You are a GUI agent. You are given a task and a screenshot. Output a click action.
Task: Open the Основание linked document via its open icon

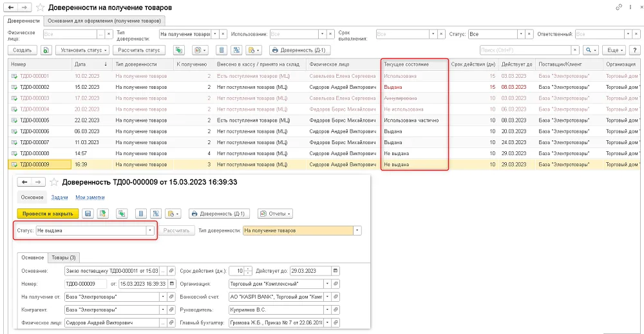point(172,271)
